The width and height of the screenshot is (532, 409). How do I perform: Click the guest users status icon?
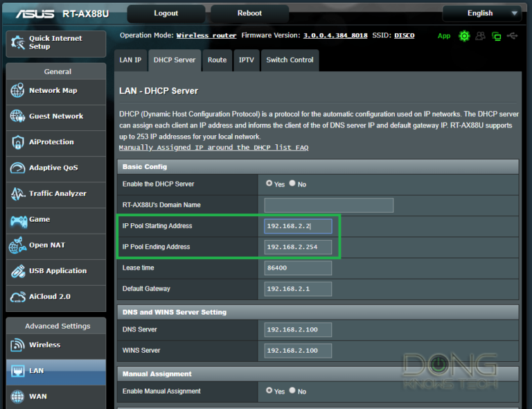[x=480, y=36]
